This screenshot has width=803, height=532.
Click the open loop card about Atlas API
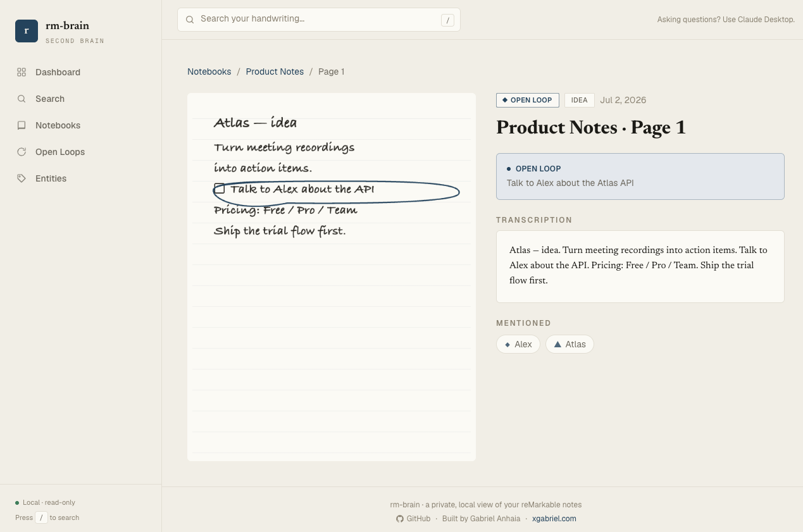point(640,176)
